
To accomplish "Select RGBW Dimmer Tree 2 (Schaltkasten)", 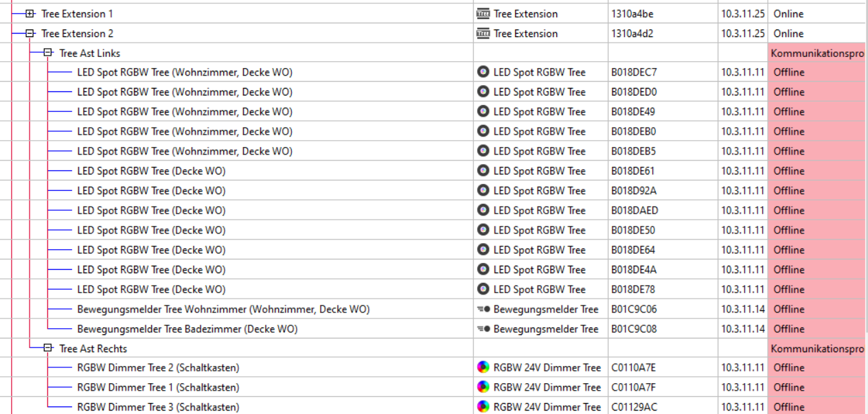I will pos(158,368).
